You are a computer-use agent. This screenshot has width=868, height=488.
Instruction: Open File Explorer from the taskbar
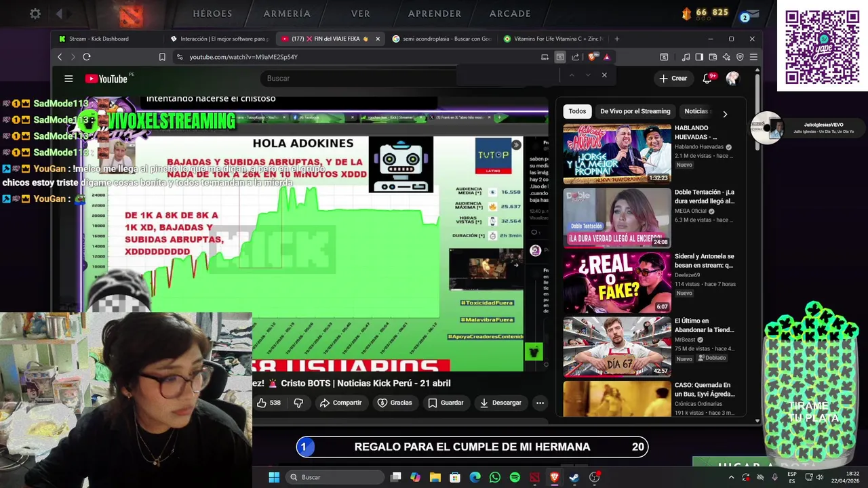pyautogui.click(x=435, y=477)
